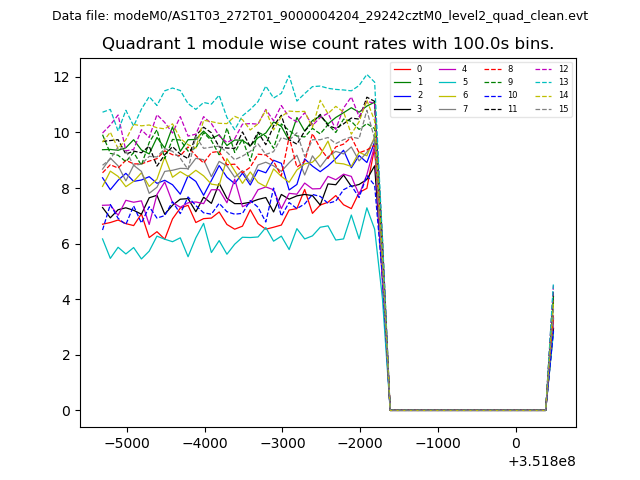Click the green solid legend entry 1

point(409,82)
